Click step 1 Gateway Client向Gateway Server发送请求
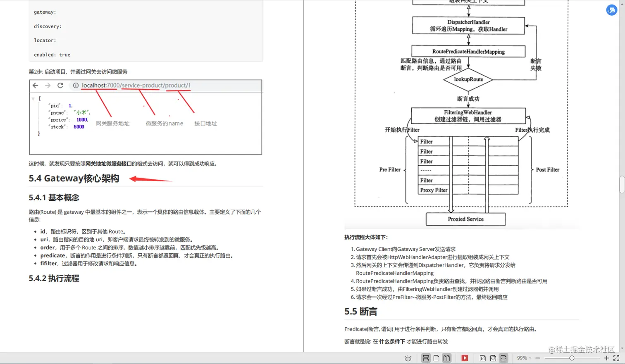Viewport: 625px width, 364px height. 406,249
